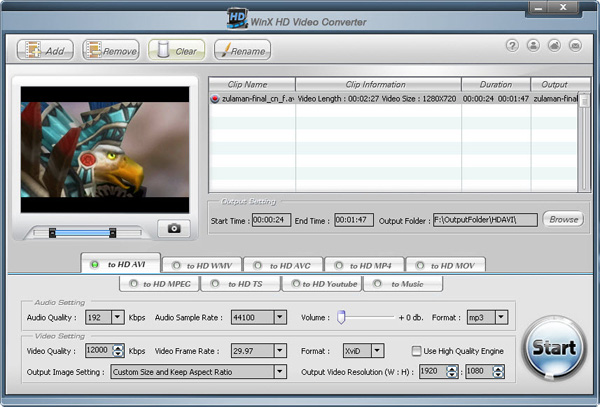Open Output Image Setting dropdown
This screenshot has width=600, height=407.
coord(280,371)
